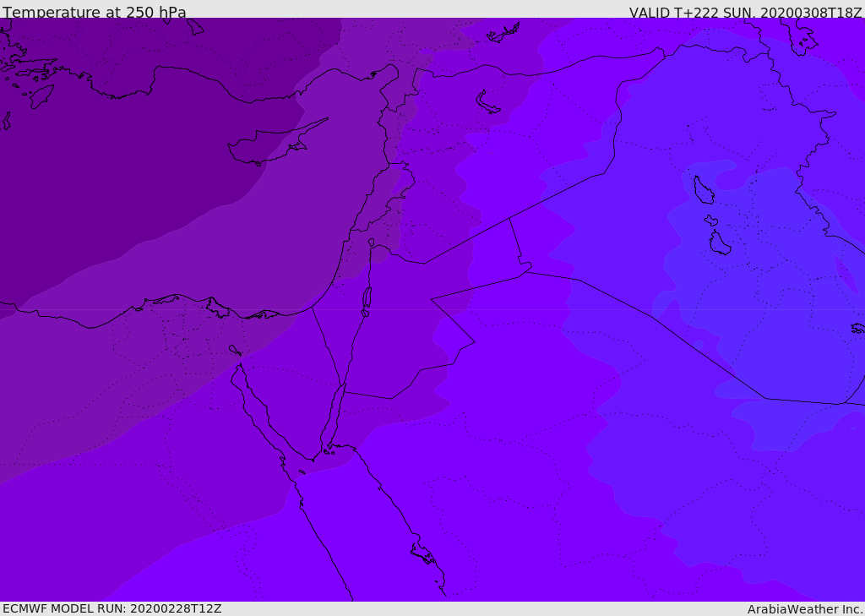Click the Dead Sea outline on the map
Image resolution: width=865 pixels, height=616 pixels.
[367, 298]
